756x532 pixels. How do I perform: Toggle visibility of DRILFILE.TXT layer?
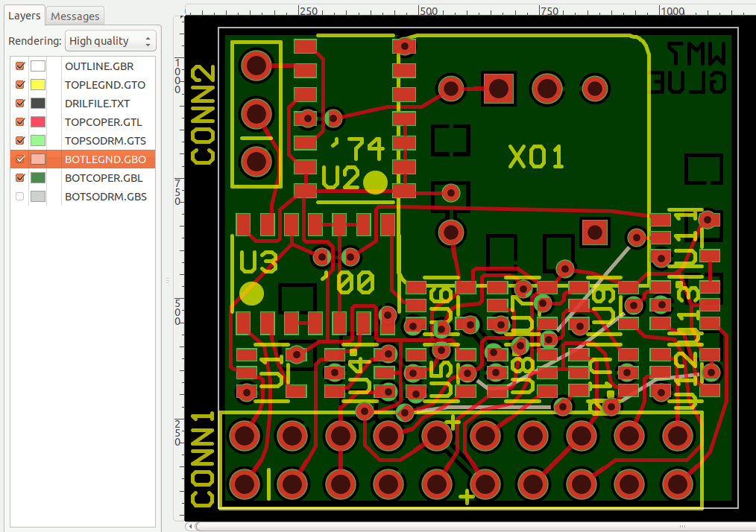click(x=20, y=104)
